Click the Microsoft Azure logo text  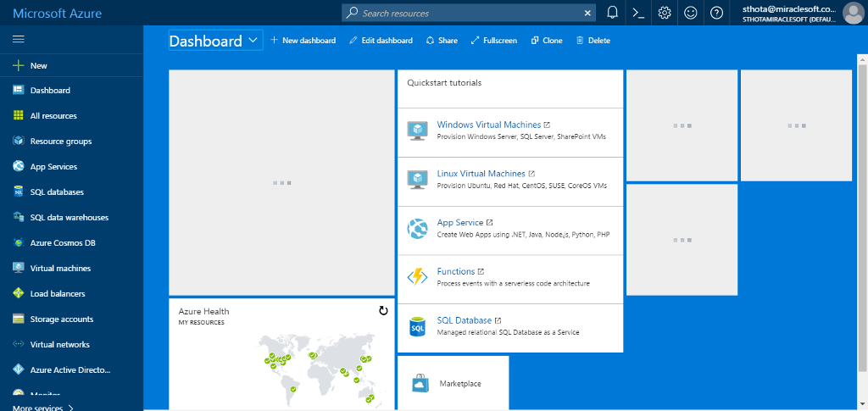(57, 13)
